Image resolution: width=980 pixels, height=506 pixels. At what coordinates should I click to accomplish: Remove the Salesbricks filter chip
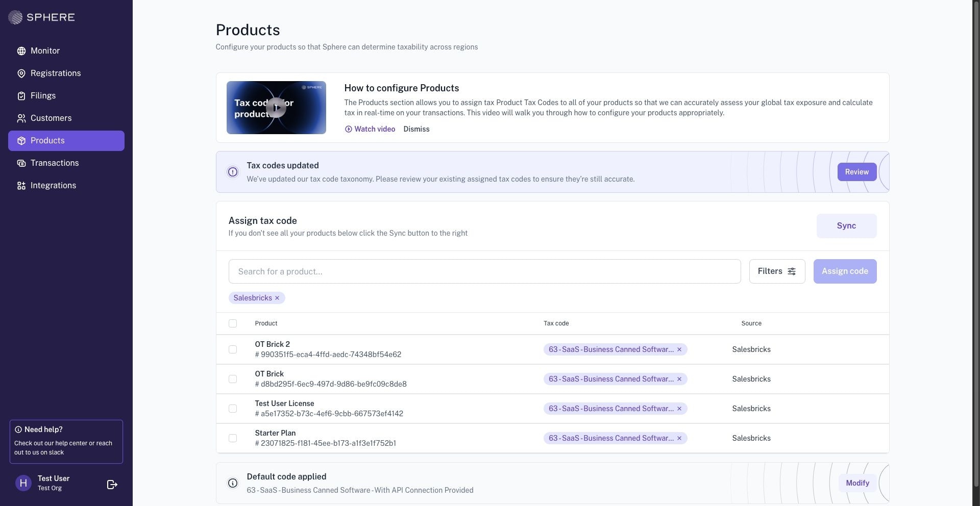(277, 298)
